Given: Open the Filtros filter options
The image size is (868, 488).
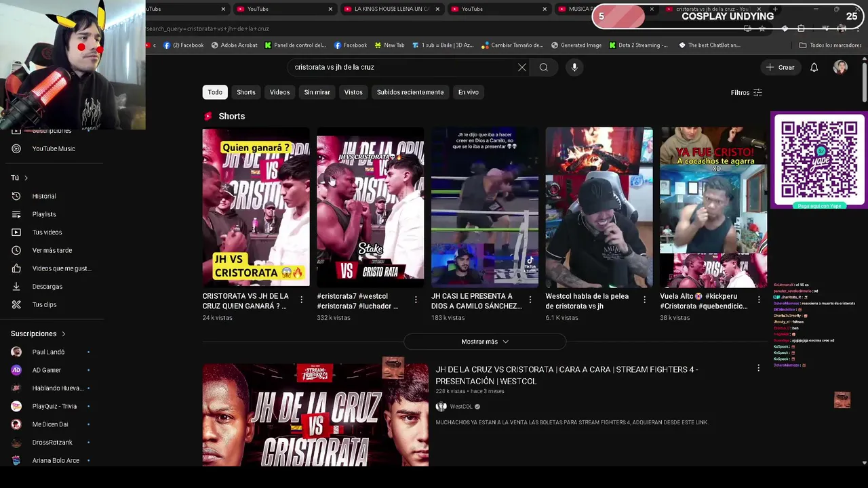Looking at the screenshot, I should 747,92.
